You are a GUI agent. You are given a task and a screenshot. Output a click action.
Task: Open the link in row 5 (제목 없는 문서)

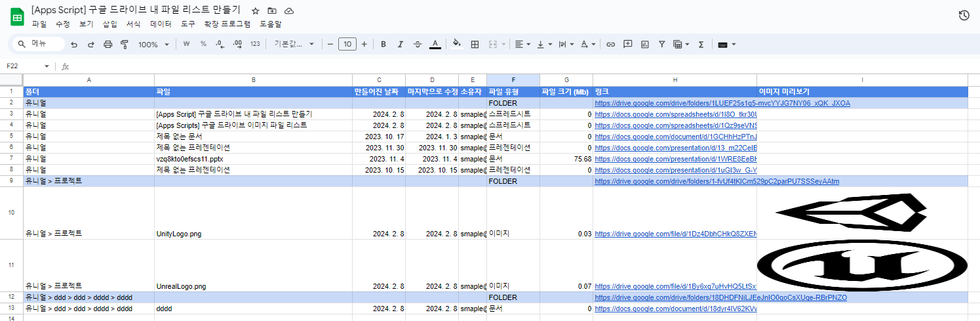pos(675,137)
